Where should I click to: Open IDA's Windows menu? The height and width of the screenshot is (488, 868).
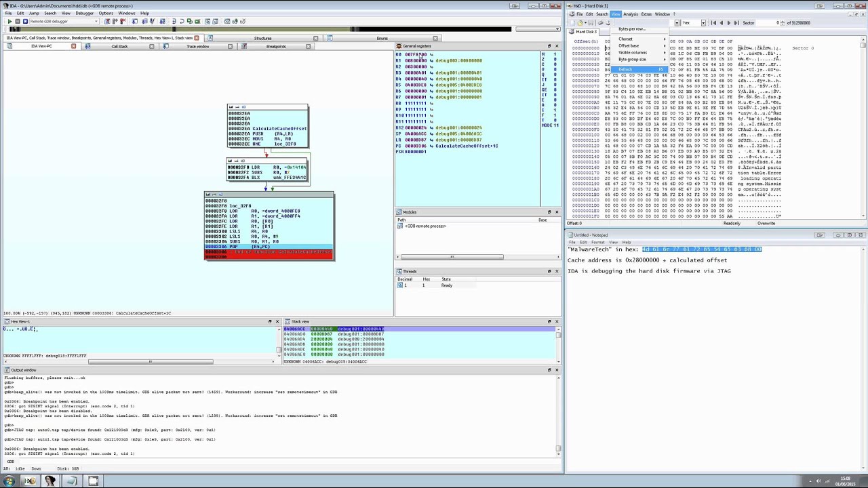click(x=127, y=14)
